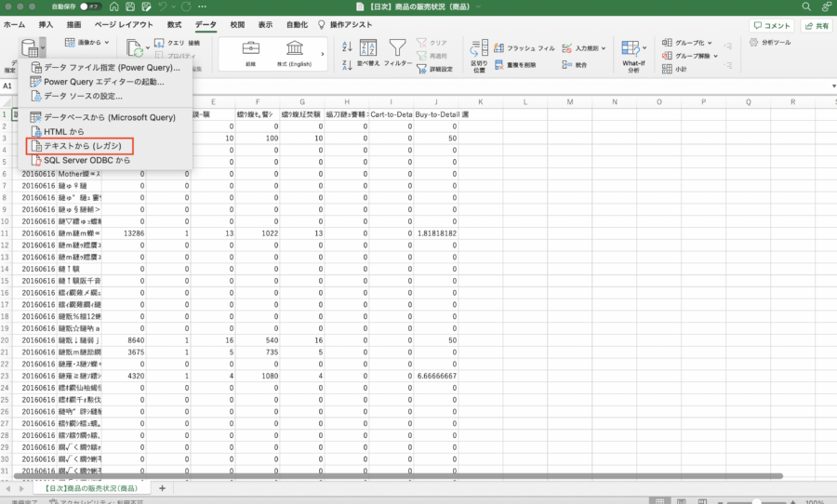The image size is (837, 504).
Task: Open the グループ化 dropdown
Action: point(687,43)
